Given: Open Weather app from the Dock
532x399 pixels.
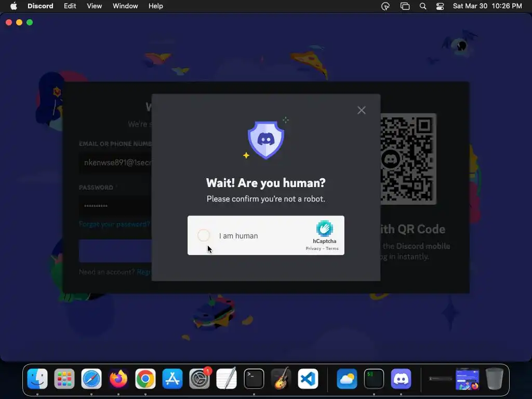Looking at the screenshot, I should (347, 379).
